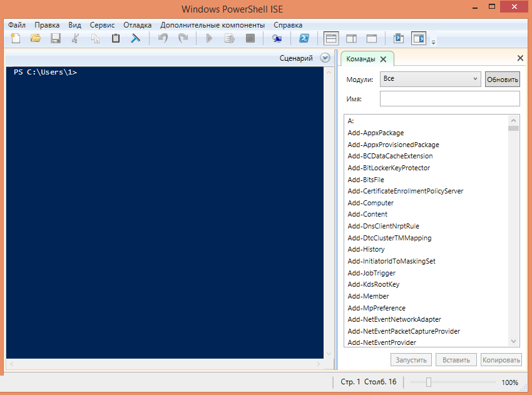532x395 pixels.
Task: Open the Отладка menu
Action: pos(138,25)
